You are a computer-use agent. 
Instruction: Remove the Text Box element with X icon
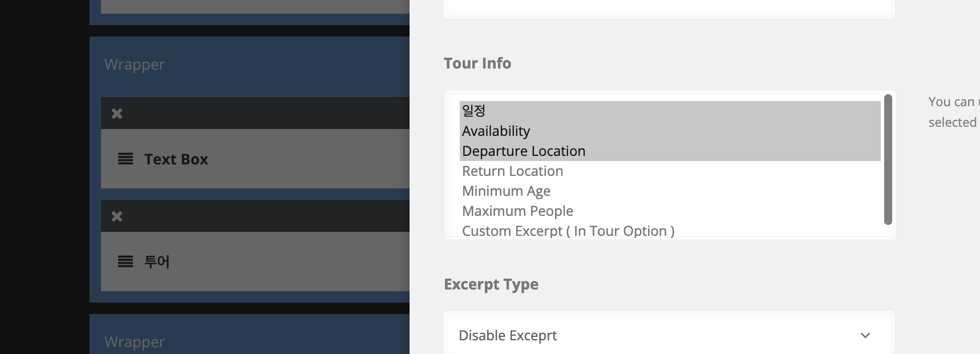[x=117, y=114]
